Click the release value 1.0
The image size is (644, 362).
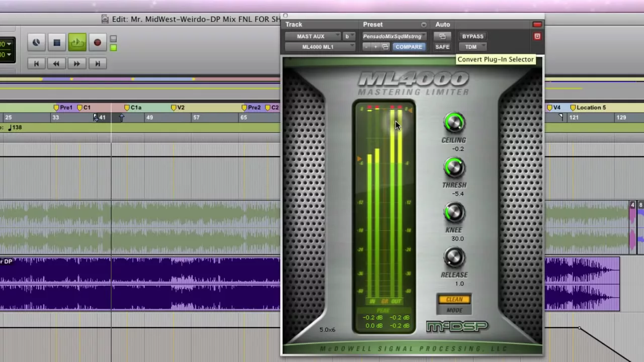(459, 284)
